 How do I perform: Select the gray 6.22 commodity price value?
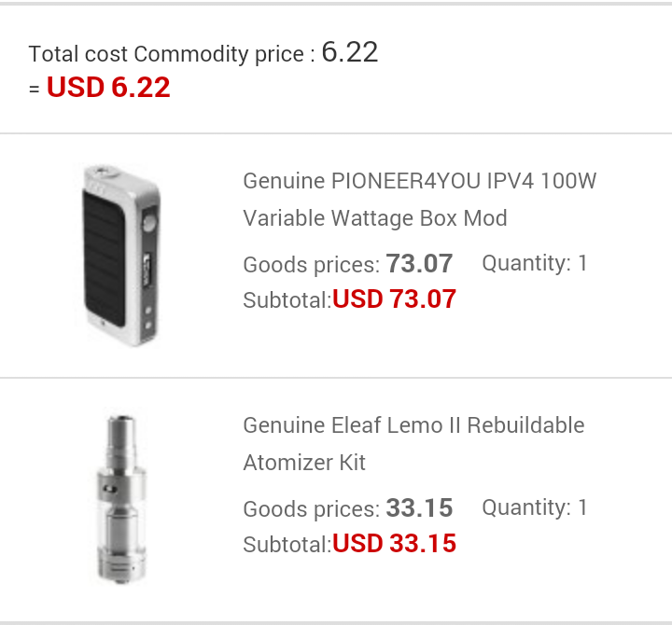tap(349, 52)
